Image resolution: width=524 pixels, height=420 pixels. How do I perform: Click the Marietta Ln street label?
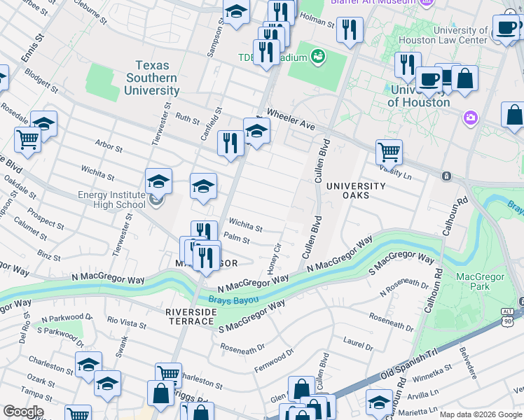pyautogui.click(x=418, y=412)
